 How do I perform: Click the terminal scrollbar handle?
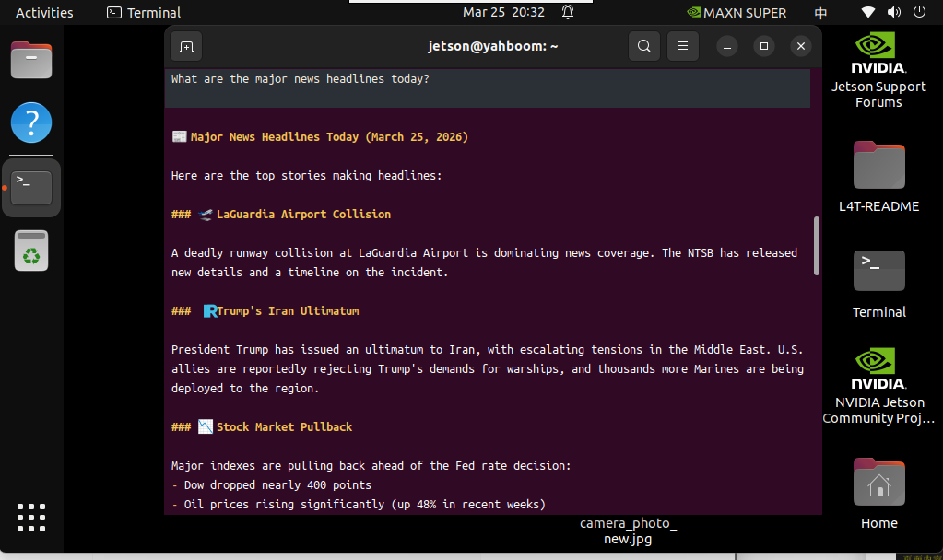pos(816,246)
